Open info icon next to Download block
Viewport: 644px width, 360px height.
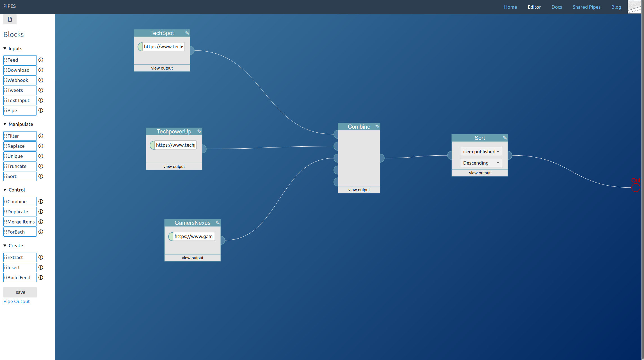point(41,70)
